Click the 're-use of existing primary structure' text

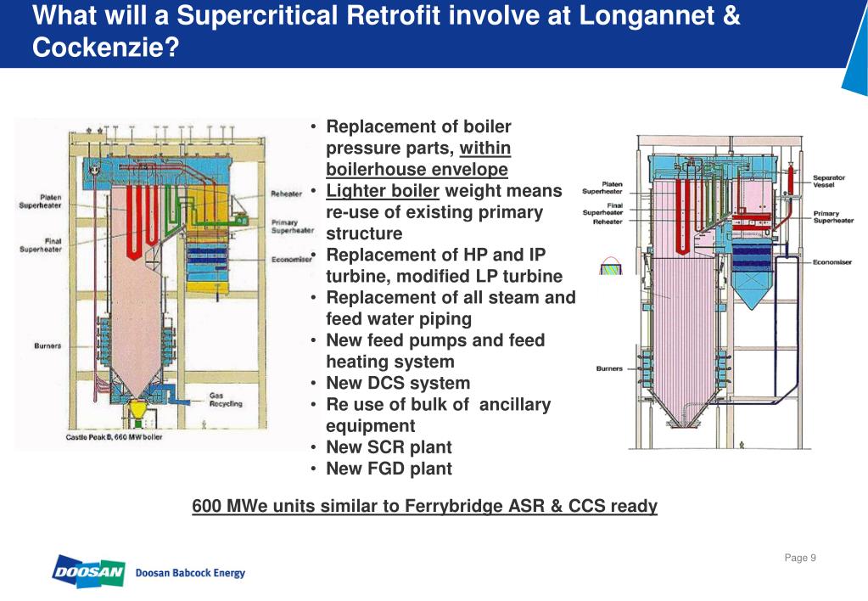click(x=434, y=222)
